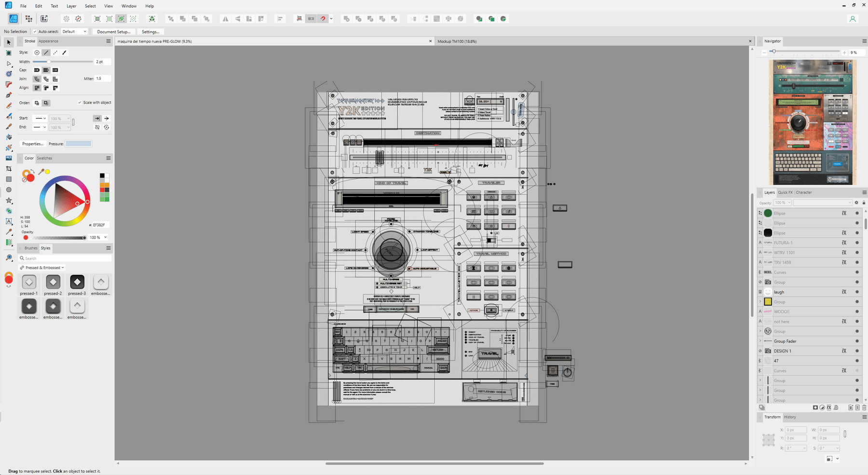The image size is (868, 475).
Task: Hide the FUTURA-1 layer visibility dot
Action: pyautogui.click(x=857, y=243)
